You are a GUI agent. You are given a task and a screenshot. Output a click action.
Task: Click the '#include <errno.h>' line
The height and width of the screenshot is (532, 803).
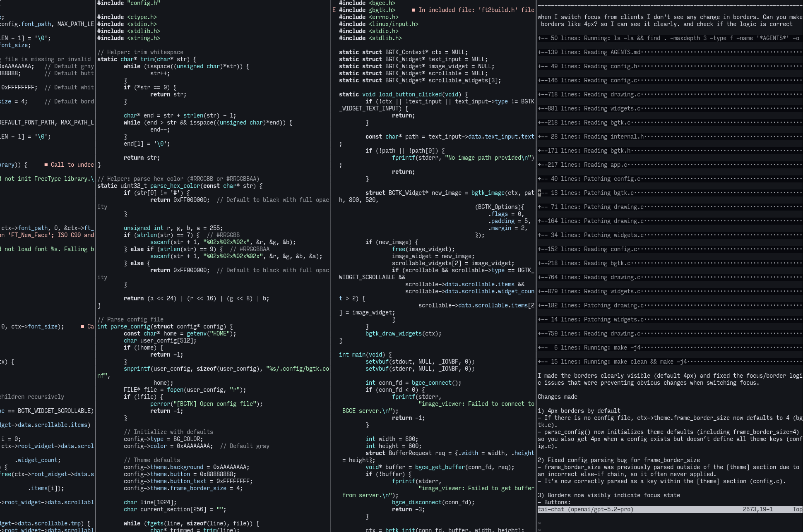point(369,17)
